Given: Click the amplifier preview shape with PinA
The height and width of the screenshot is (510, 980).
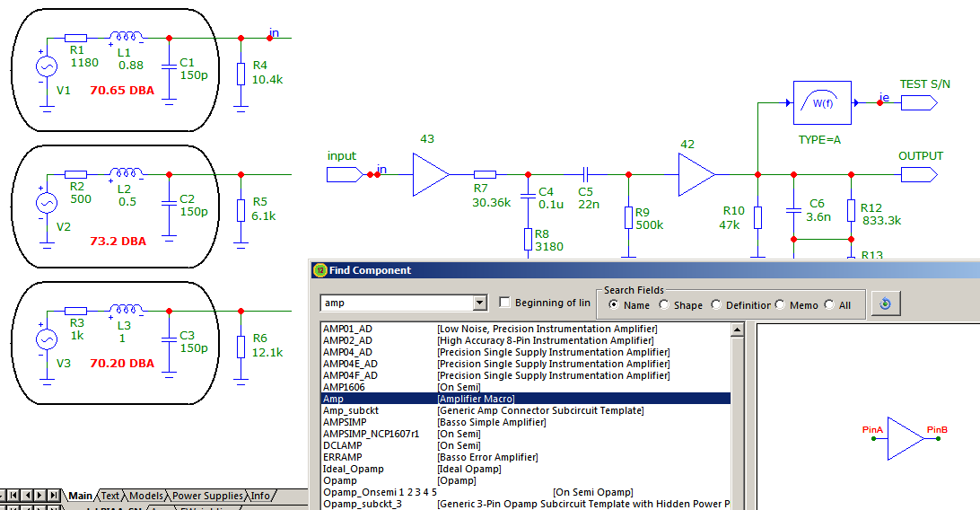Looking at the screenshot, I should tap(905, 439).
